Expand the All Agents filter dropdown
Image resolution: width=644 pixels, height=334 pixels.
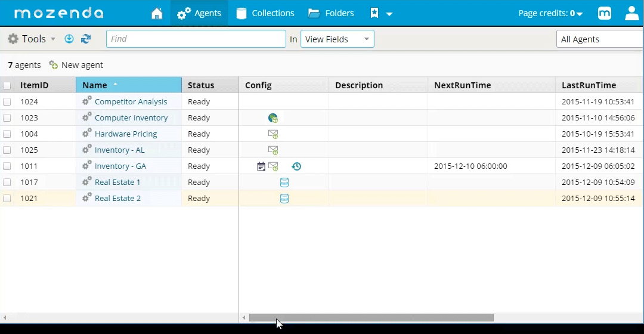point(599,39)
